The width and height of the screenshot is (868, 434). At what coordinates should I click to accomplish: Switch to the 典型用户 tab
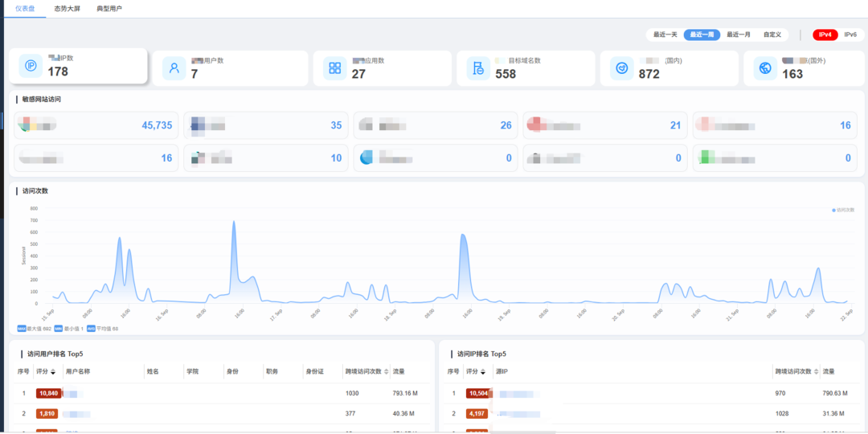point(109,9)
